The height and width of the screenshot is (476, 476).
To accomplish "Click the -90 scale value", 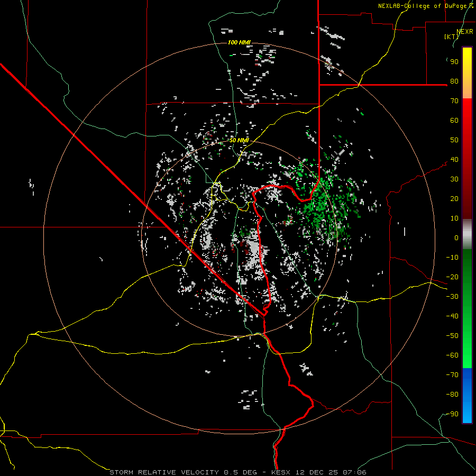I will [x=452, y=414].
